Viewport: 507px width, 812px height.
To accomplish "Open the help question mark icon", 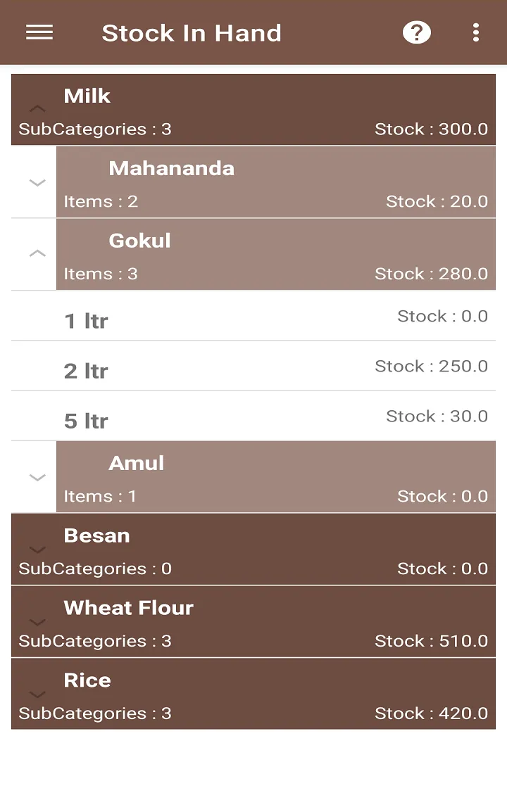I will 417,32.
